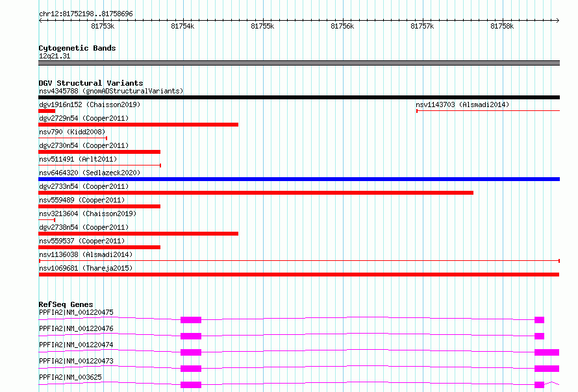This screenshot has width=578, height=392.
Task: Click the red dgv2738n54 variant bar
Action: point(138,234)
